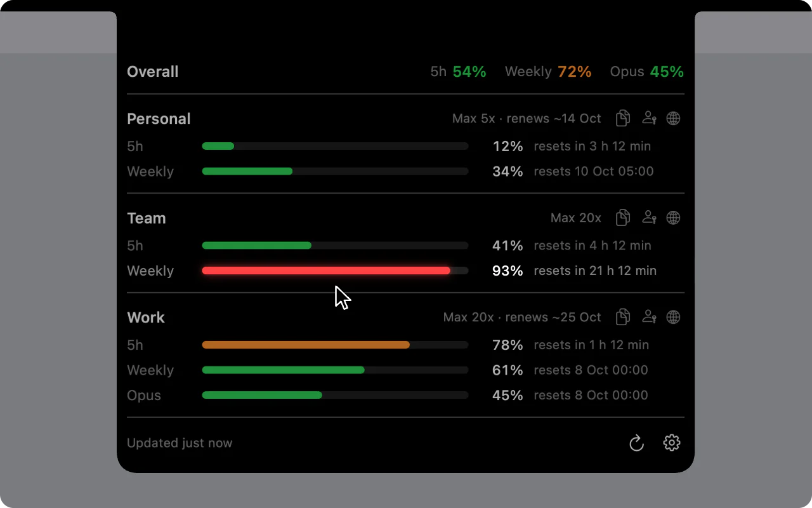Click the copy icon in the Team row
The height and width of the screenshot is (508, 812).
coord(623,218)
